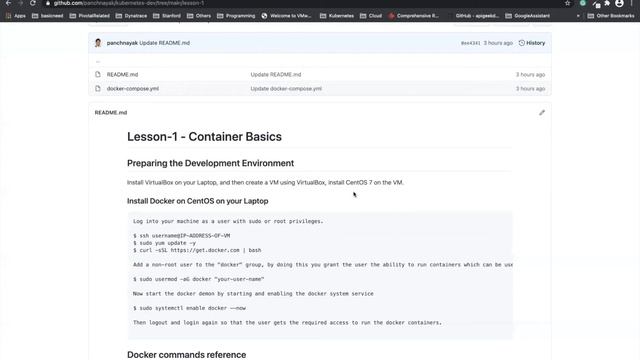Reload the page with refresh icon
Image resolution: width=640 pixels, height=360 pixels.
(x=33, y=3)
